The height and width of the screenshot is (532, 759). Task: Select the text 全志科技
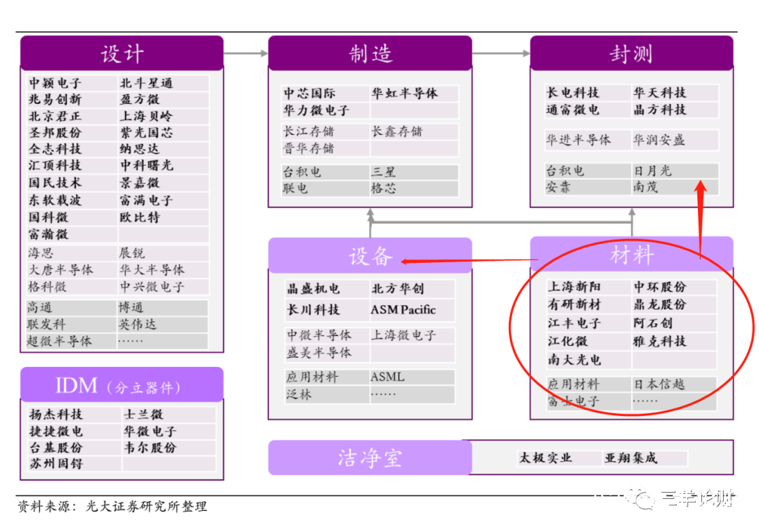point(56,148)
